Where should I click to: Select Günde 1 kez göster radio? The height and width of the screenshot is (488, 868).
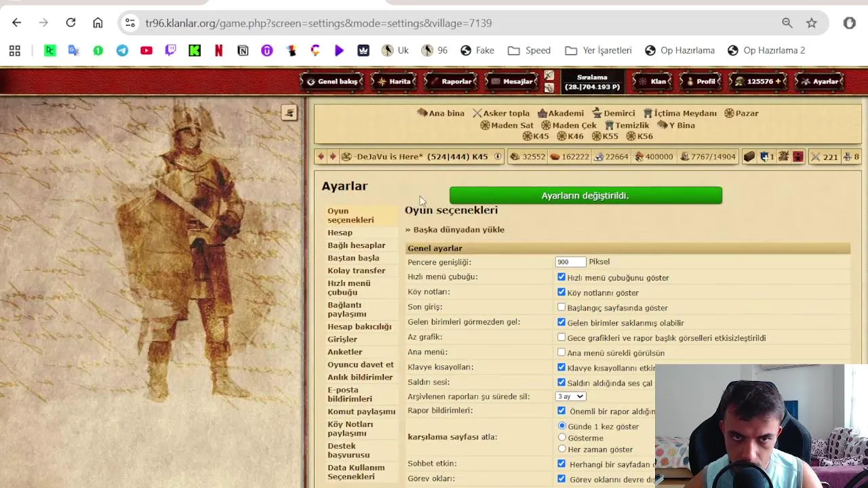click(x=562, y=426)
